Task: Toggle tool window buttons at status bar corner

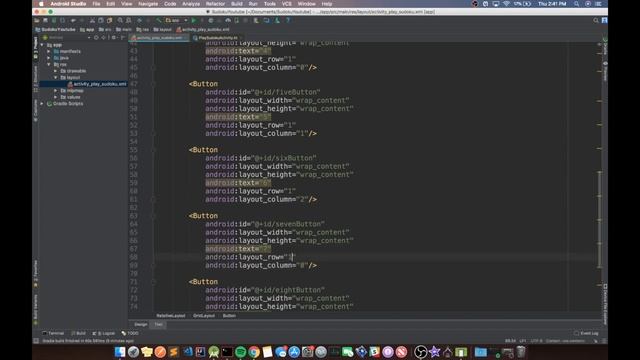Action: point(36,341)
